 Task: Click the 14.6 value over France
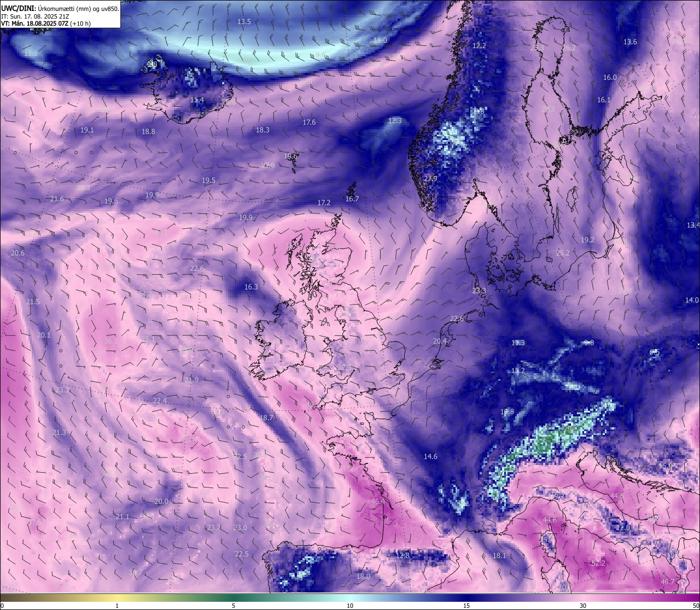point(430,456)
